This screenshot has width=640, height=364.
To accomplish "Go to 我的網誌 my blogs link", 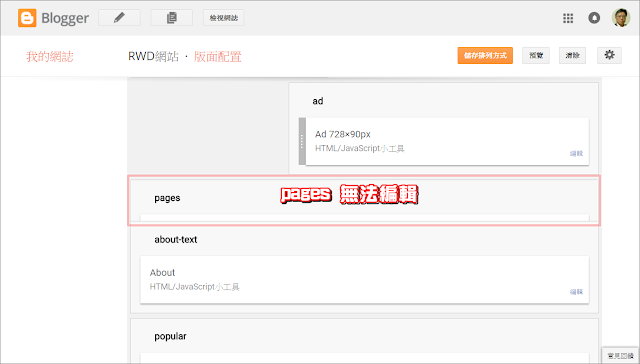I will [50, 56].
